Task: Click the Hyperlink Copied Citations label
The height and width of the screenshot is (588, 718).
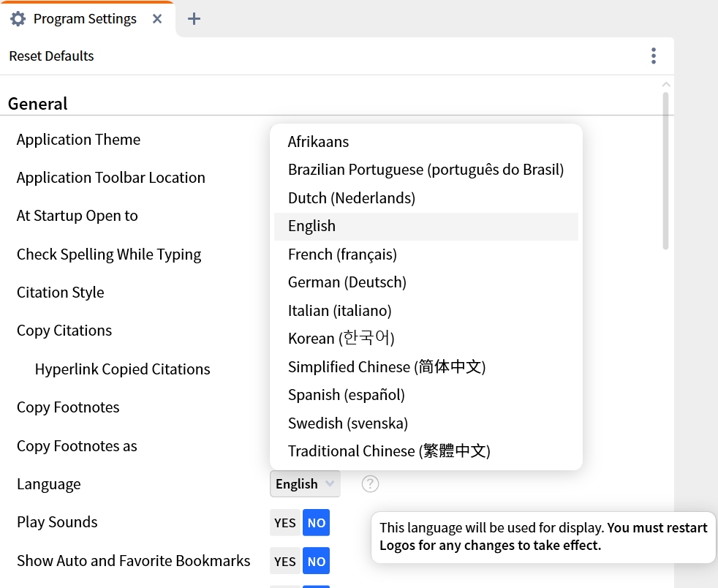Action: (122, 369)
